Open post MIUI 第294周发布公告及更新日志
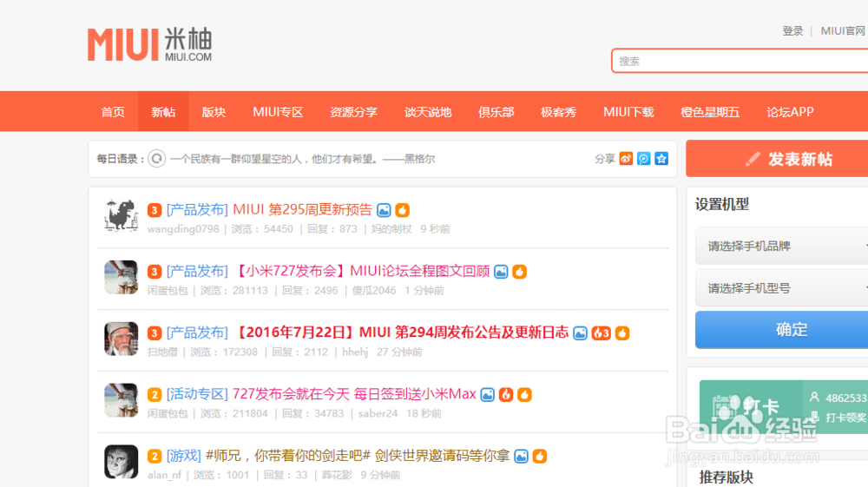868x487 pixels. tap(401, 332)
